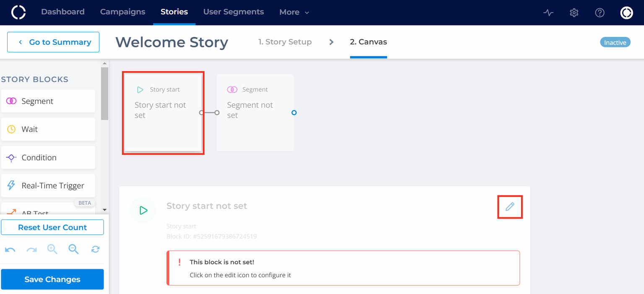Click the green play icon in details panel
The image size is (644, 294).
point(143,210)
